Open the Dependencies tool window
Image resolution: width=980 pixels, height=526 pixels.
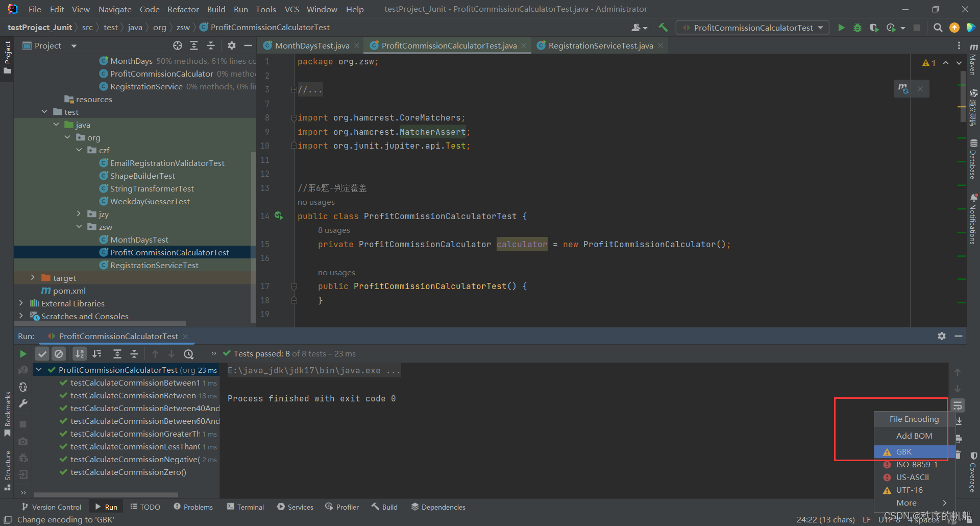(x=438, y=507)
